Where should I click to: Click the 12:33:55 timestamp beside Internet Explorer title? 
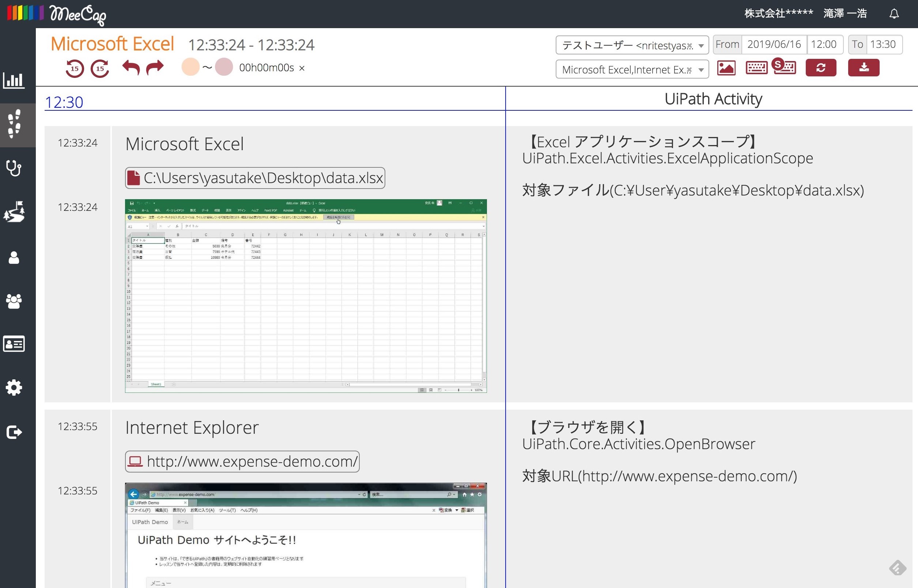(x=78, y=426)
